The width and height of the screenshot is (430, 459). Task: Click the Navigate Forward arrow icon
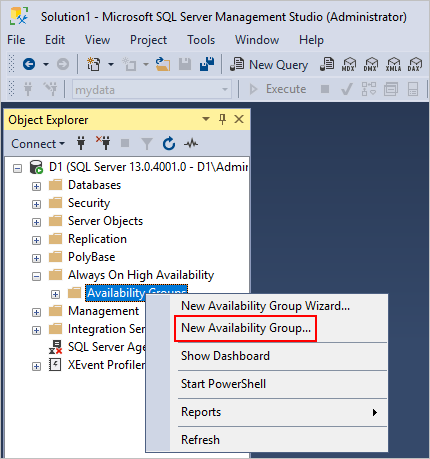point(63,64)
